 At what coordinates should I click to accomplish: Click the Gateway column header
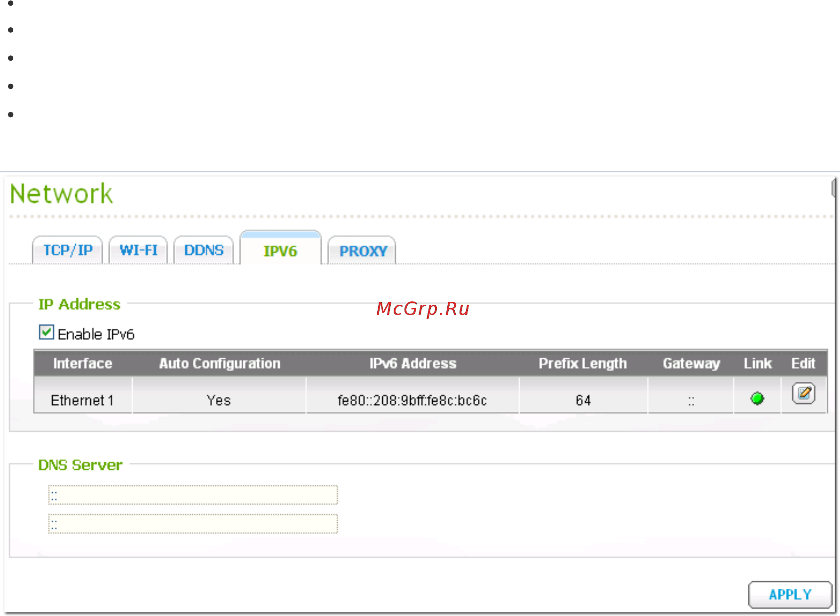691,363
